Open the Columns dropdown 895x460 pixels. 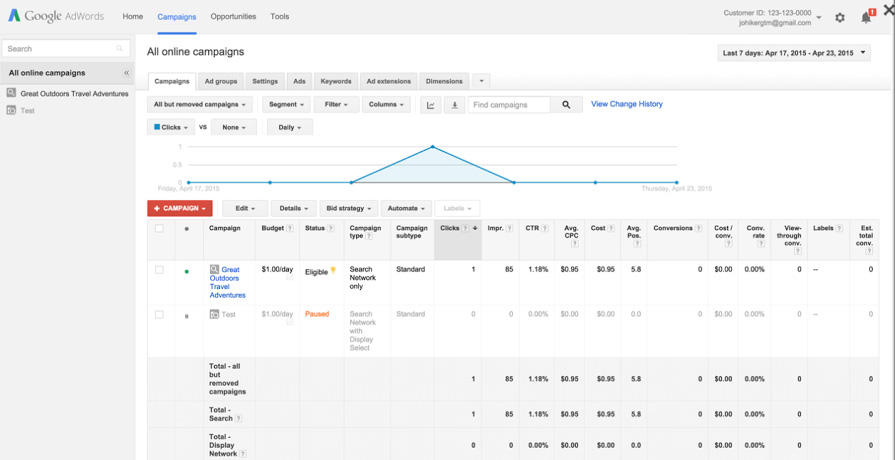[x=386, y=105]
